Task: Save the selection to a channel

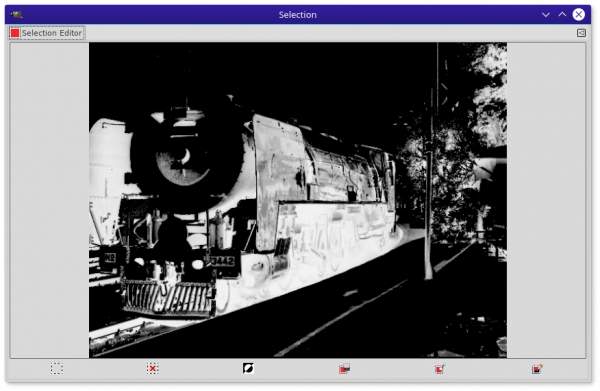Action: (x=344, y=369)
